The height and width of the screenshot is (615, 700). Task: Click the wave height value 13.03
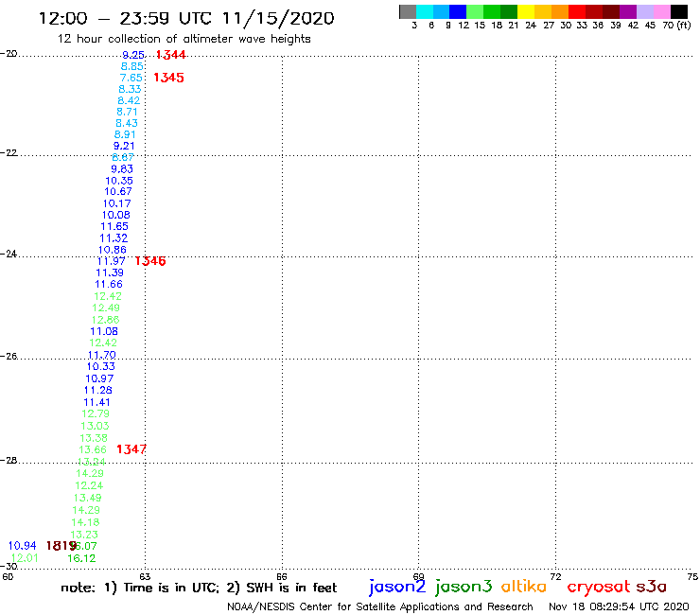[x=95, y=426]
